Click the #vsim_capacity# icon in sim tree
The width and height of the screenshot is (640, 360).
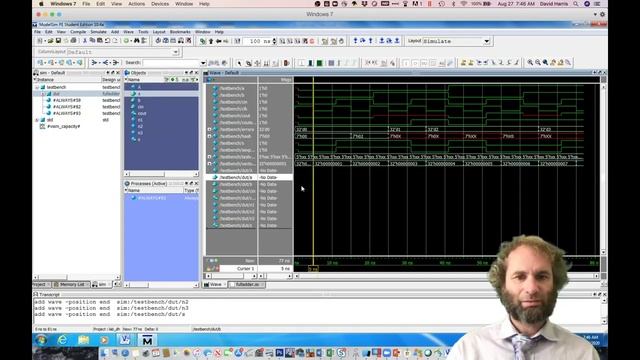(42, 127)
